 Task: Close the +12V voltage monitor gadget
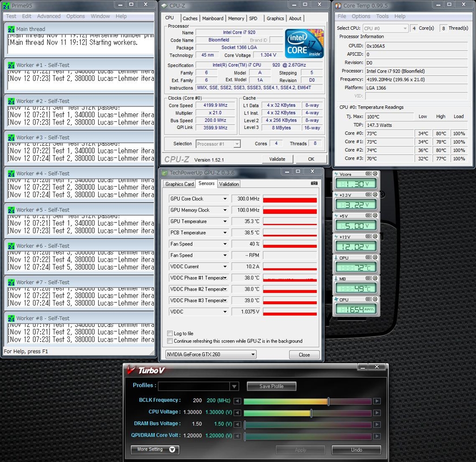coord(374,237)
